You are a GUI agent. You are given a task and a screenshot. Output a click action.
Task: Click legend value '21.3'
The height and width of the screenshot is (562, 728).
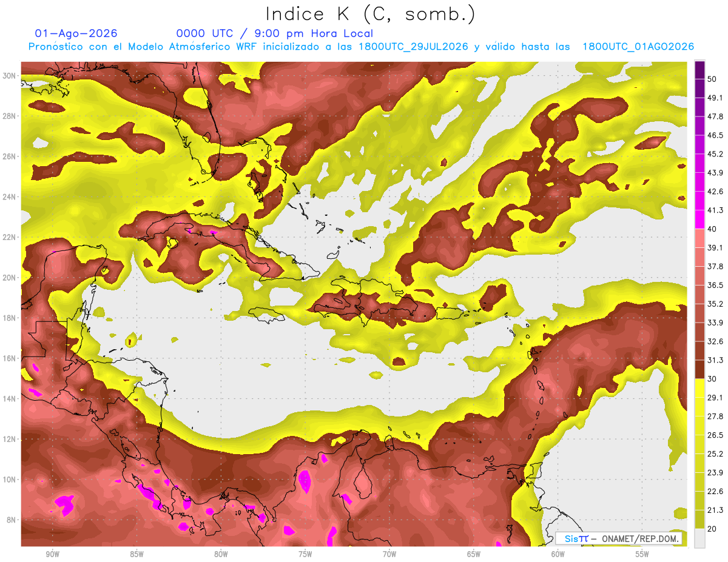pos(715,510)
